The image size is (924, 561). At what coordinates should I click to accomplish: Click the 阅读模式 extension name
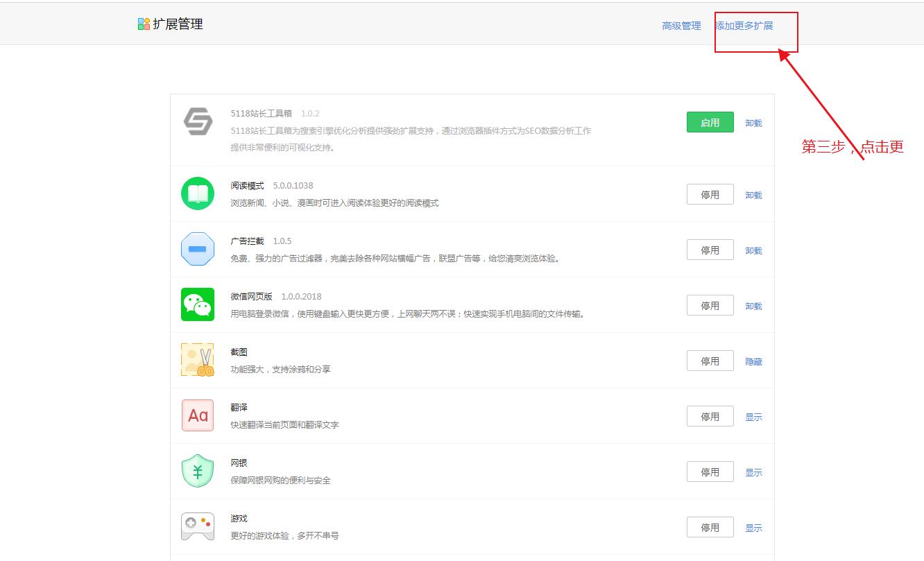click(248, 185)
